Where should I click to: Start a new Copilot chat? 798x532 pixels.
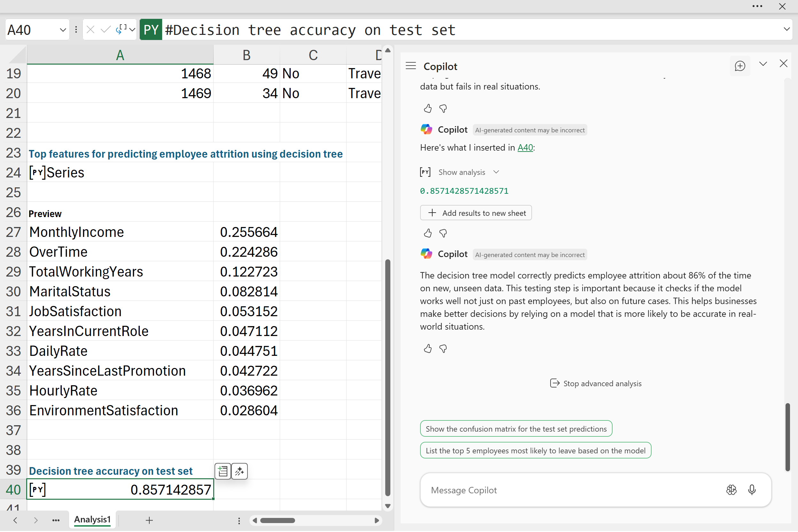pyautogui.click(x=739, y=66)
